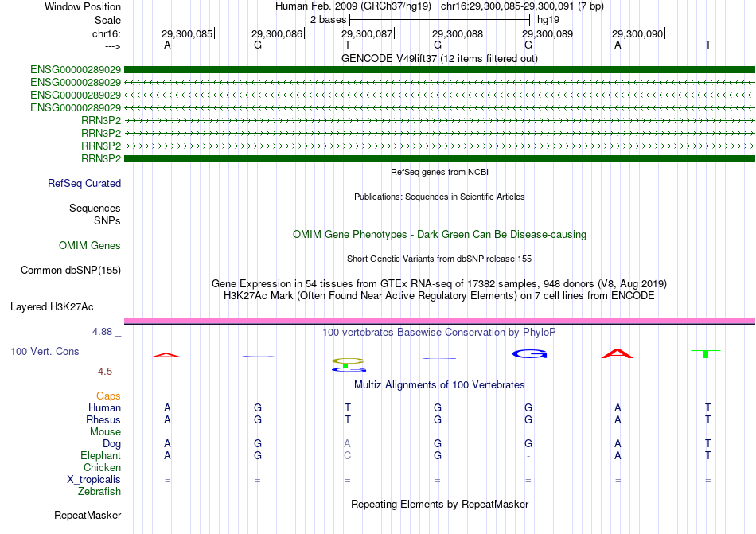The image size is (756, 534).
Task: Click Multiz Alignments of 100 Vertebrates title
Action: (439, 384)
